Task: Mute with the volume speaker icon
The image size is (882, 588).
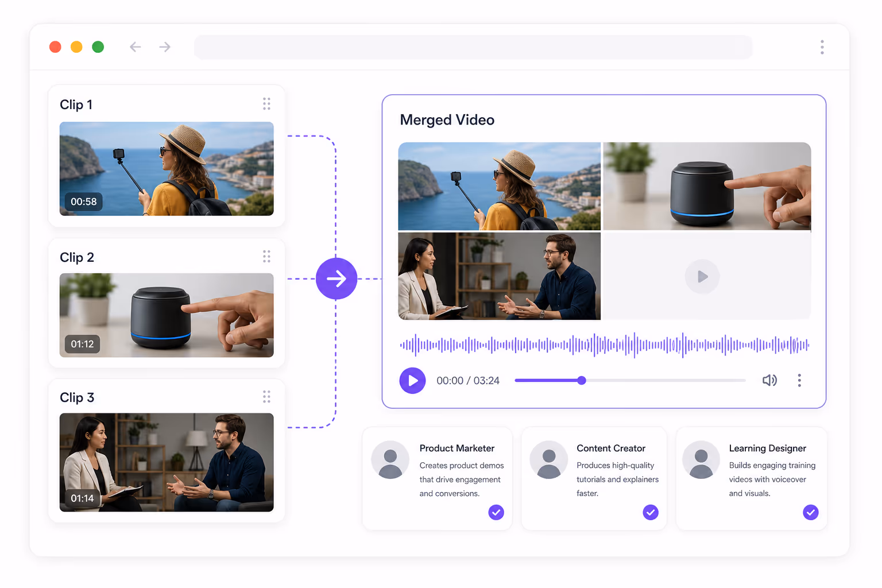Action: click(x=769, y=380)
